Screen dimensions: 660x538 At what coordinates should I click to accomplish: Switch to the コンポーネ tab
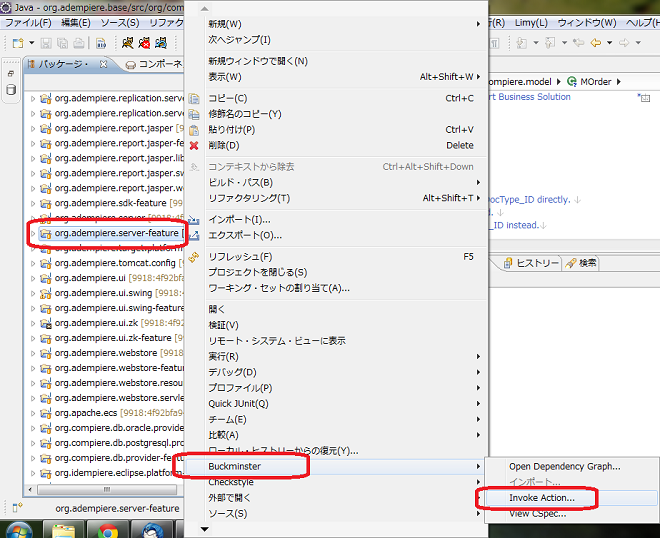154,64
